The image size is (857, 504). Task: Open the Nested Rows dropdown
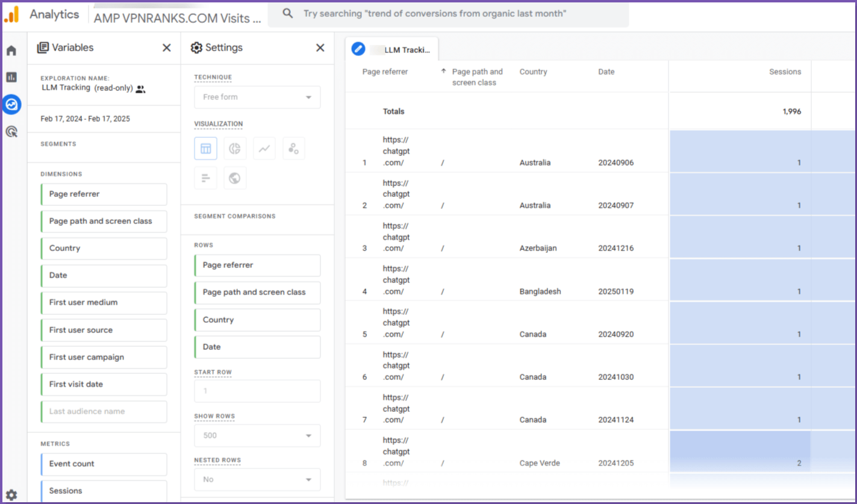point(257,479)
